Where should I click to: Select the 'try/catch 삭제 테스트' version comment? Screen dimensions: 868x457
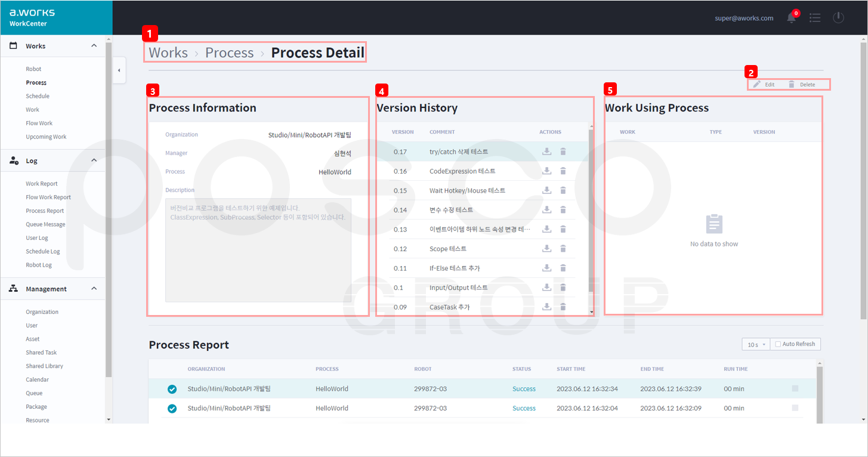pos(459,152)
